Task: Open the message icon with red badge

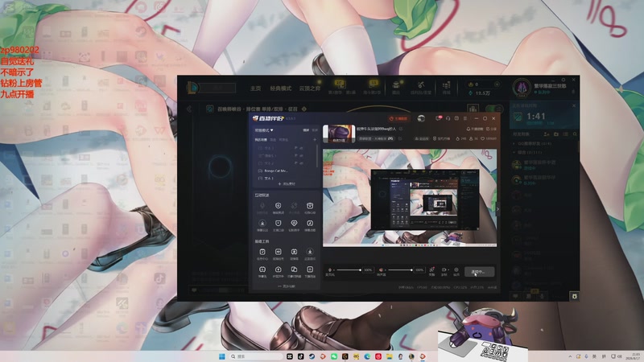Action: tap(439, 118)
